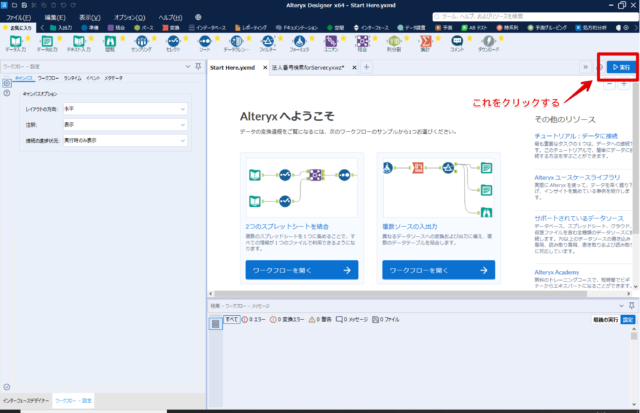Select the データクレンジング tool
This screenshot has width=640, height=413.
tap(236, 42)
